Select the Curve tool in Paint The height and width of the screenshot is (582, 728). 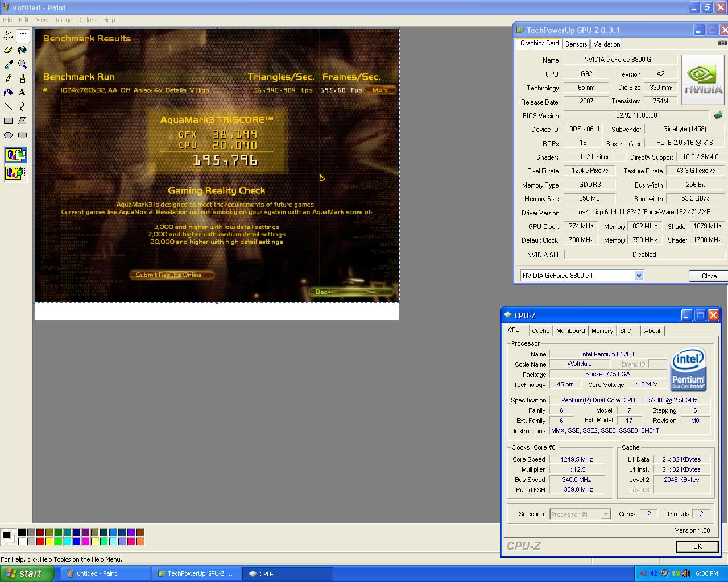coord(23,107)
